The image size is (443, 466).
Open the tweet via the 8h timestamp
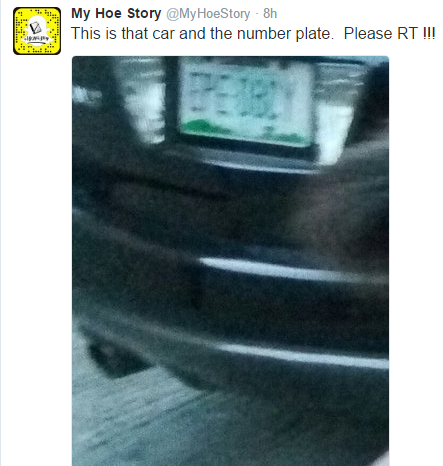(270, 14)
